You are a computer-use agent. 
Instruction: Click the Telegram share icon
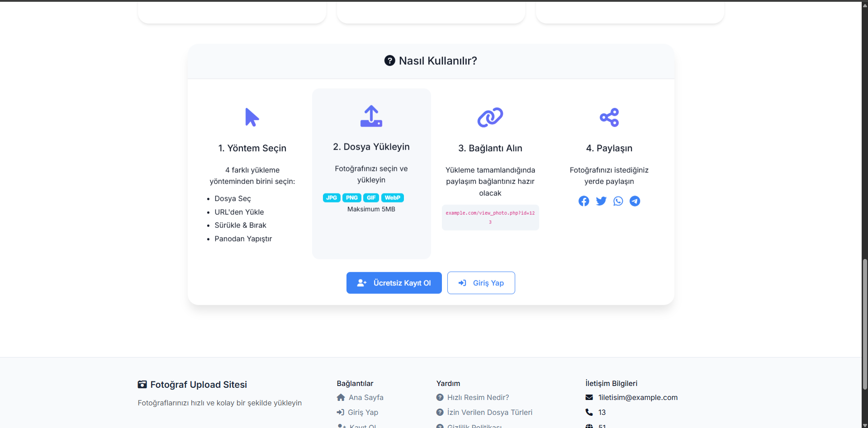635,201
